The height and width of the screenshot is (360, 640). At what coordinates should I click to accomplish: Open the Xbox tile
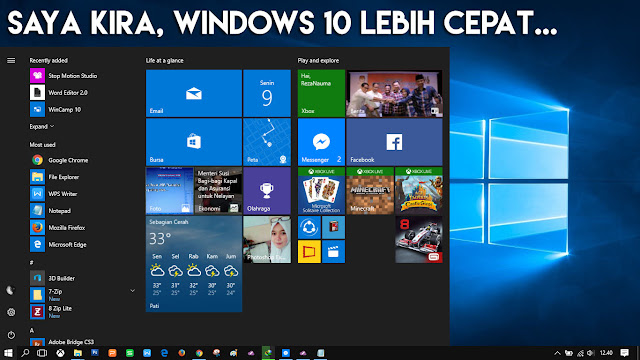pos(321,93)
